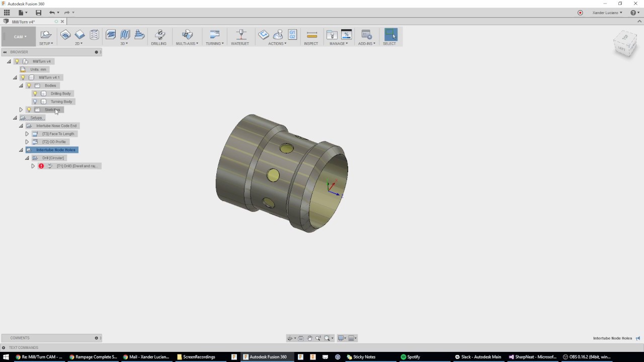Switch to the Mill/Turn v4 document tab

23,22
